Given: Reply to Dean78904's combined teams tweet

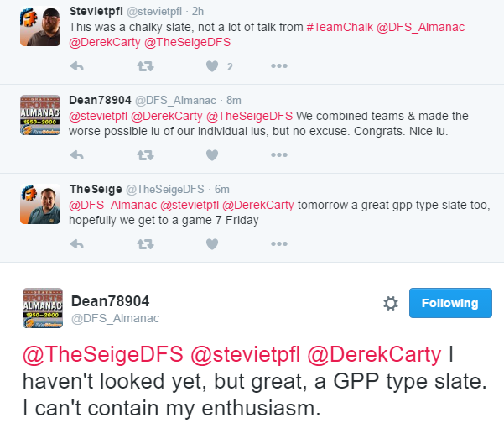Looking at the screenshot, I should pos(76,155).
